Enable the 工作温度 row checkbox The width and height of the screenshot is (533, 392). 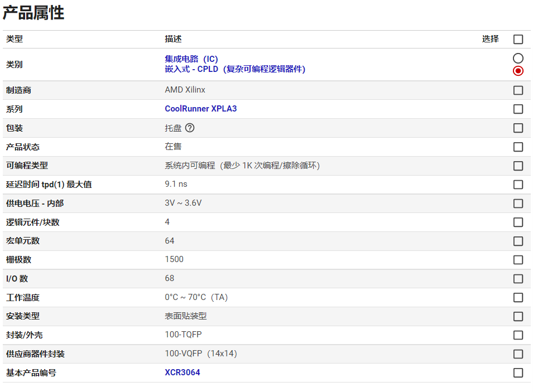point(518,298)
